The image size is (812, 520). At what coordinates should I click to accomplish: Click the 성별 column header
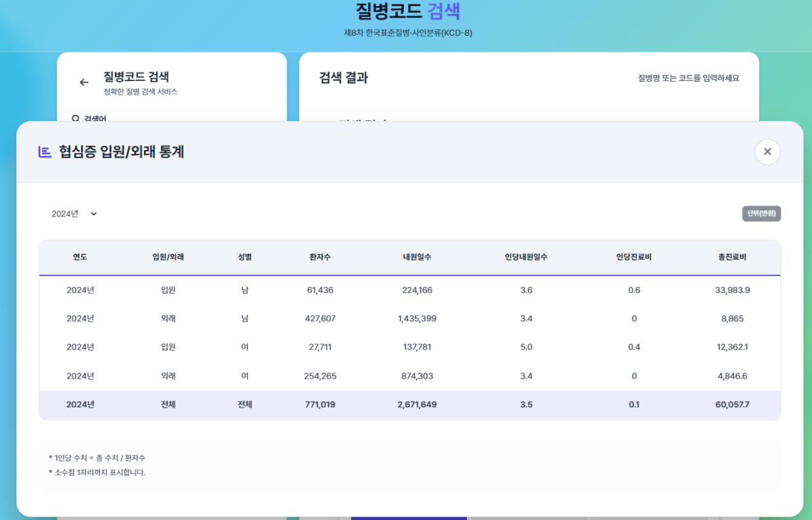[244, 257]
